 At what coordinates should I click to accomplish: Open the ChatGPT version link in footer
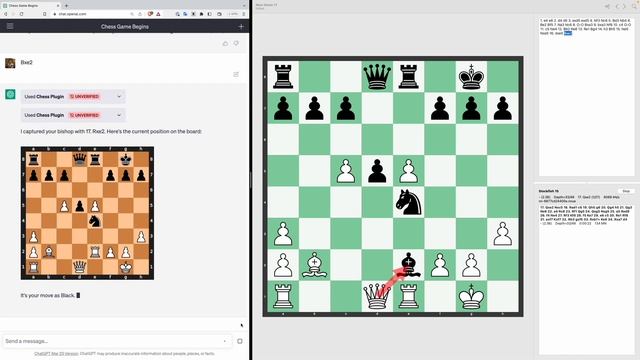click(x=56, y=354)
